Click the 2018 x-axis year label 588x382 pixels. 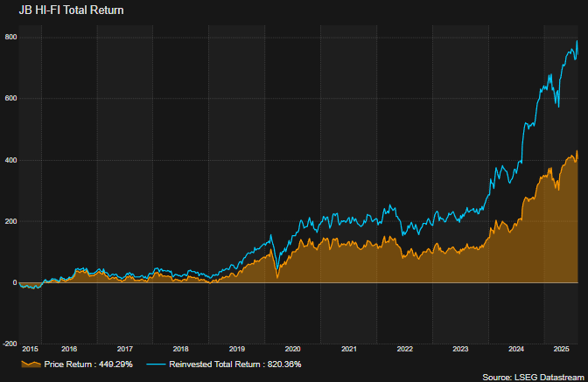click(x=180, y=348)
